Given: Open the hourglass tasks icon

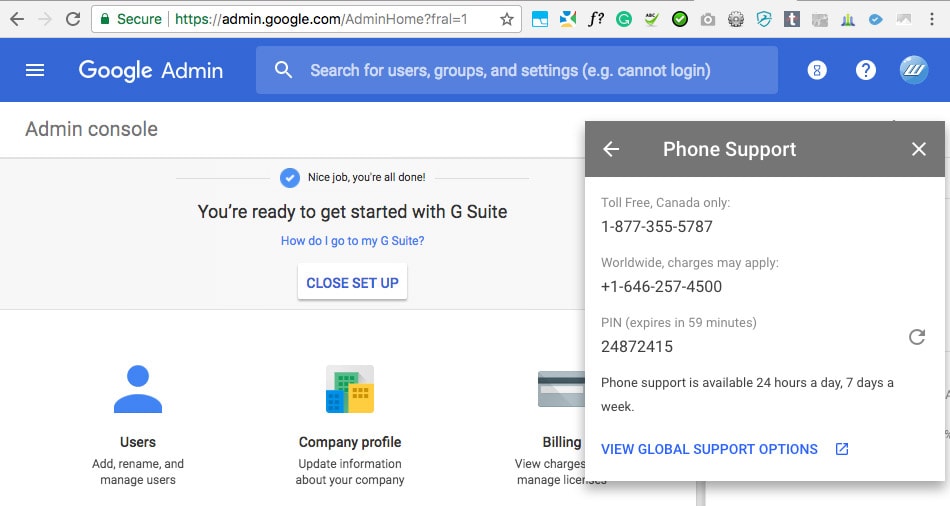Looking at the screenshot, I should tap(817, 70).
